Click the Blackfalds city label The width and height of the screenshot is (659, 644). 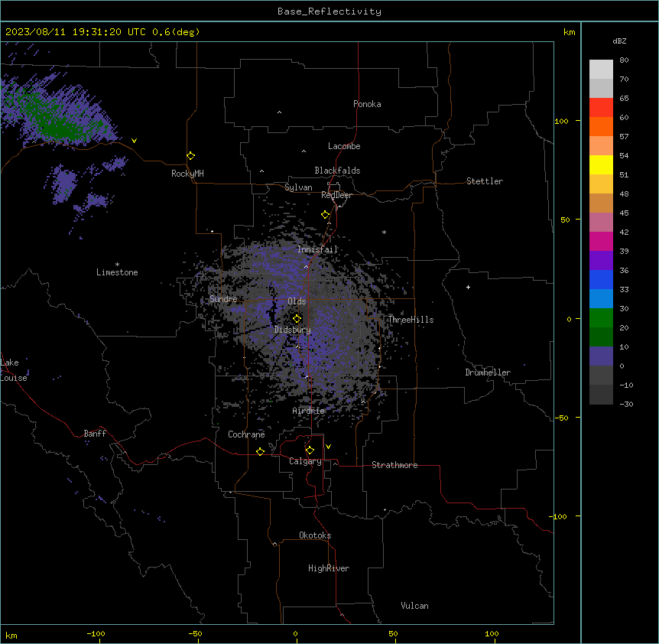pyautogui.click(x=337, y=171)
